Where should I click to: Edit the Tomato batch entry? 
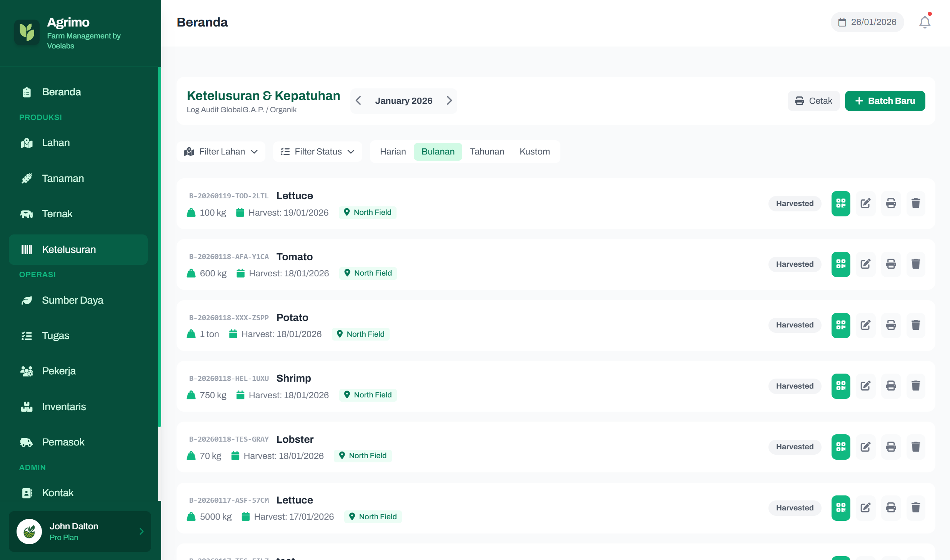[865, 264]
